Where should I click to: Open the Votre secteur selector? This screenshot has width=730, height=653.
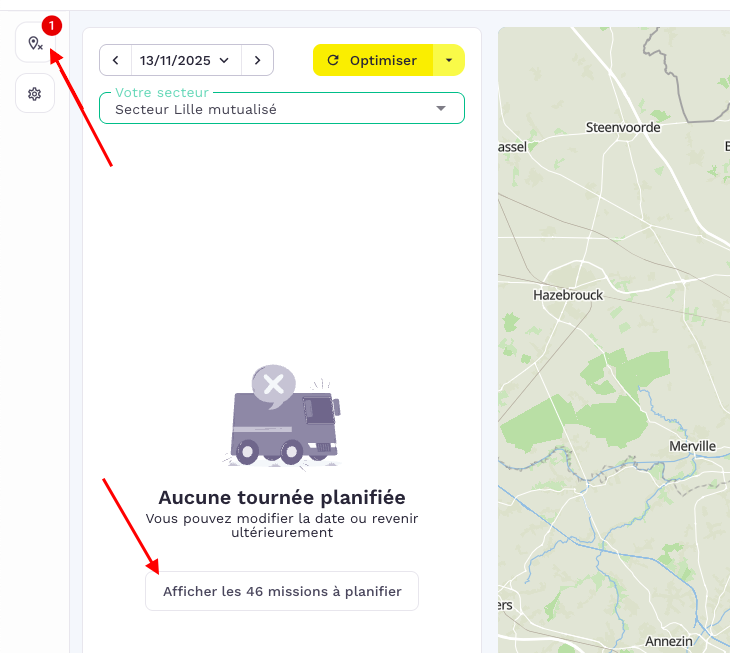pyautogui.click(x=281, y=108)
